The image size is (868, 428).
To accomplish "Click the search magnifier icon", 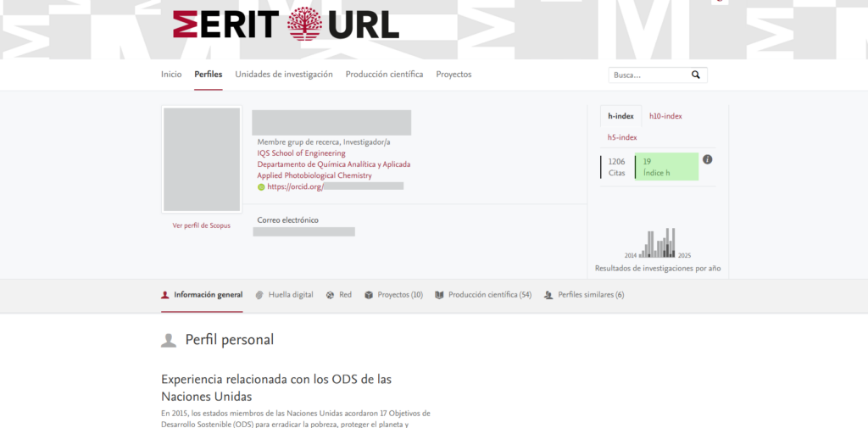I will tap(696, 75).
